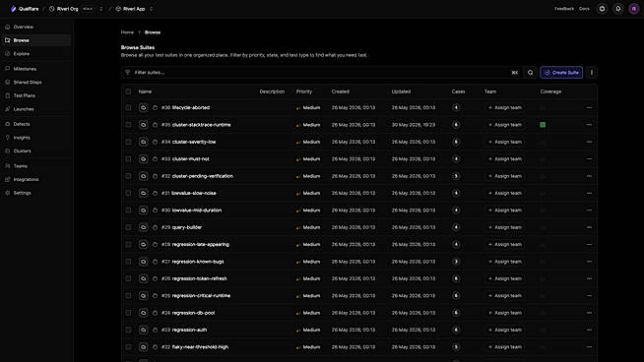The height and width of the screenshot is (362, 644).
Task: Click the Docs link in top bar
Action: tap(584, 9)
